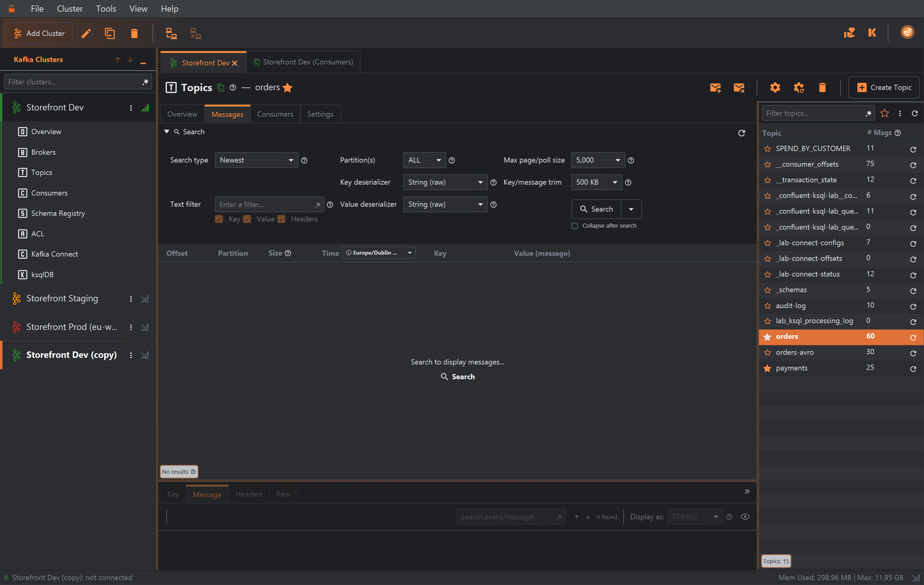The height and width of the screenshot is (585, 924).
Task: Open the Search type Newest dropdown
Action: point(256,160)
